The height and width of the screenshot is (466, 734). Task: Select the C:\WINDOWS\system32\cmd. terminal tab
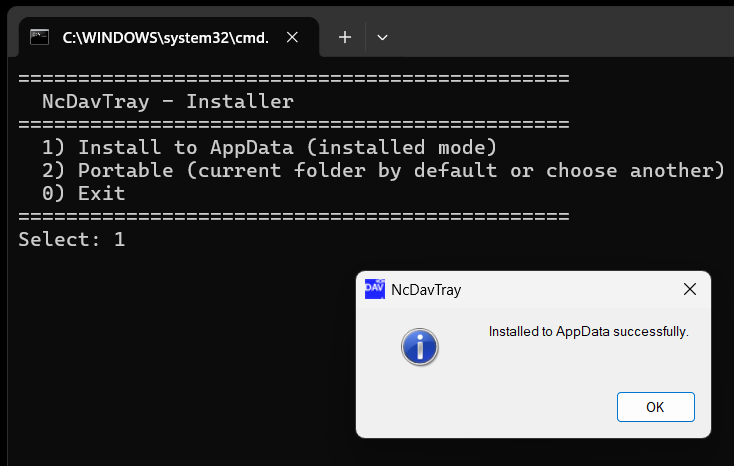pyautogui.click(x=169, y=37)
